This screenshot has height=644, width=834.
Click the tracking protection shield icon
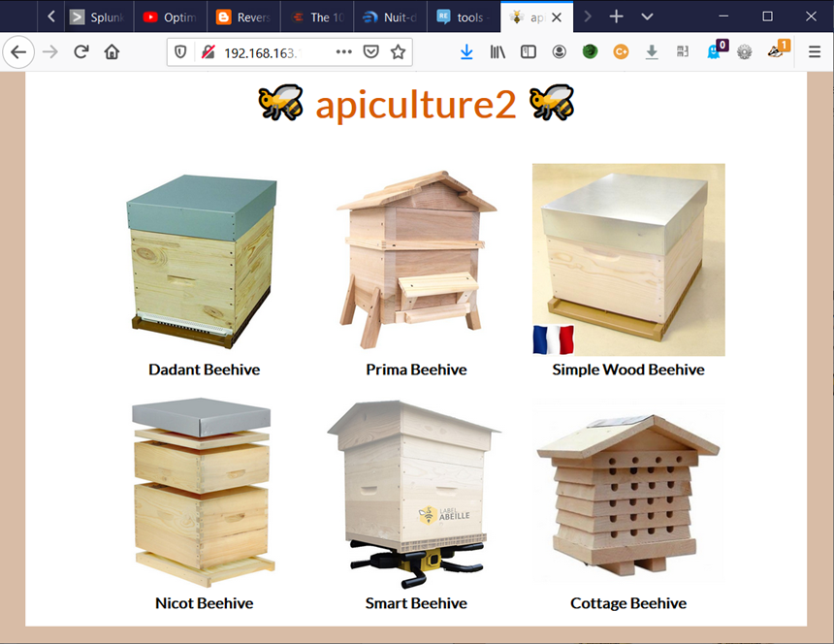(x=180, y=52)
